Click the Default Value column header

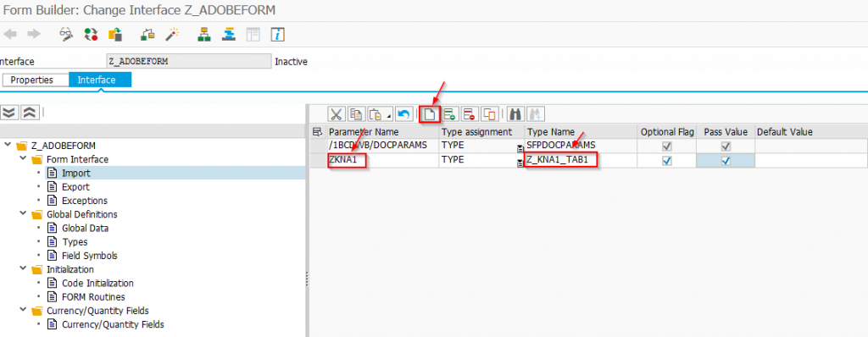pyautogui.click(x=811, y=132)
